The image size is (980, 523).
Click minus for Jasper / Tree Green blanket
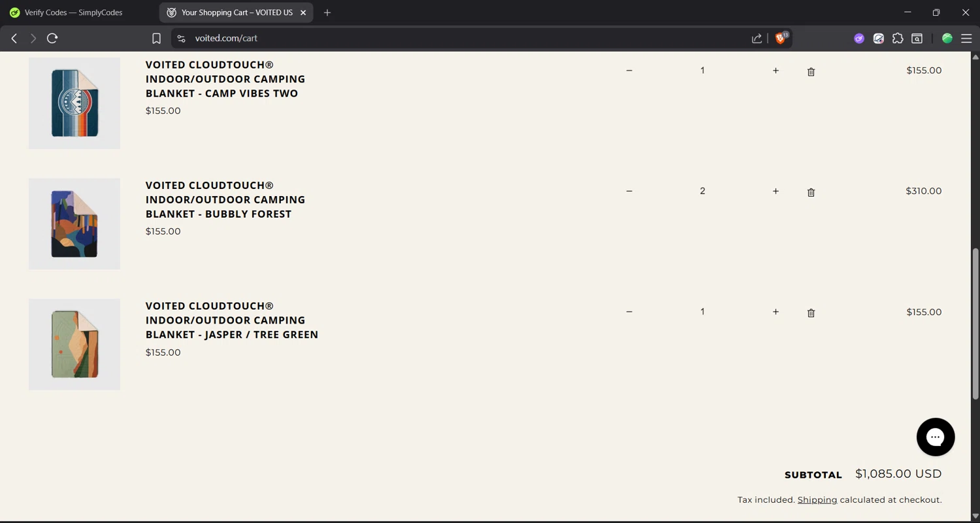[629, 312]
